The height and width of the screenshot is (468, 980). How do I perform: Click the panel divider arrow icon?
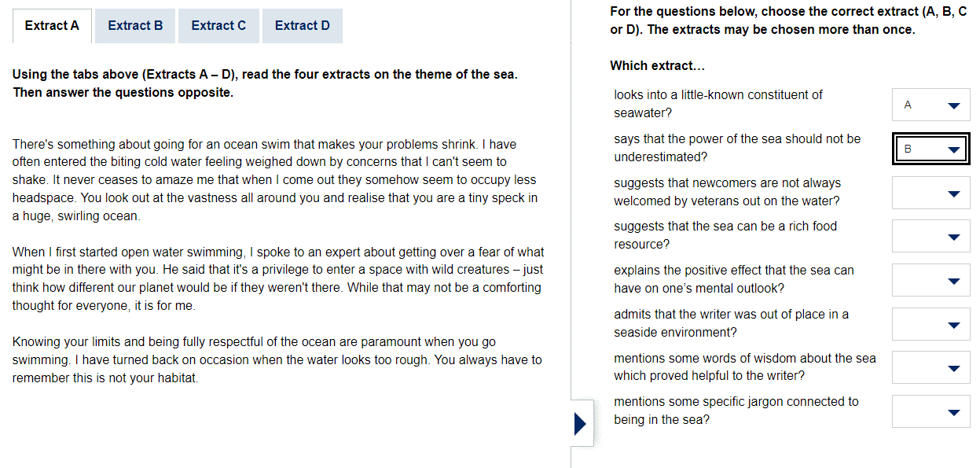pyautogui.click(x=581, y=424)
